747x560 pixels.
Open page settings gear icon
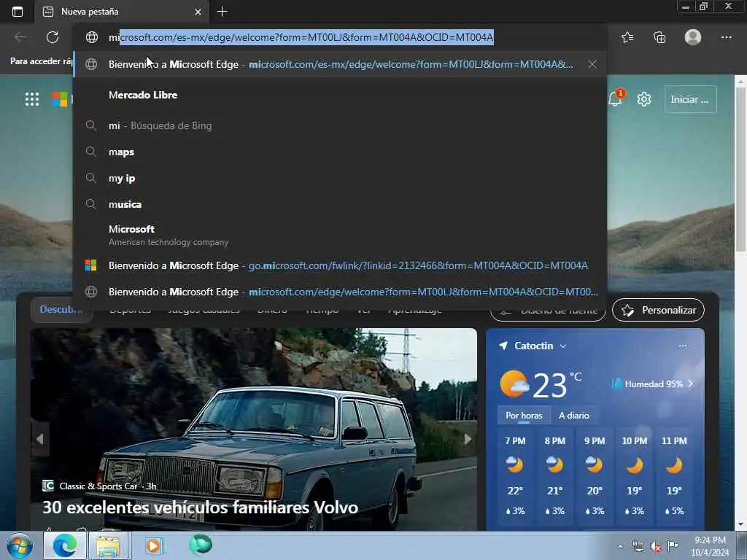pyautogui.click(x=644, y=99)
